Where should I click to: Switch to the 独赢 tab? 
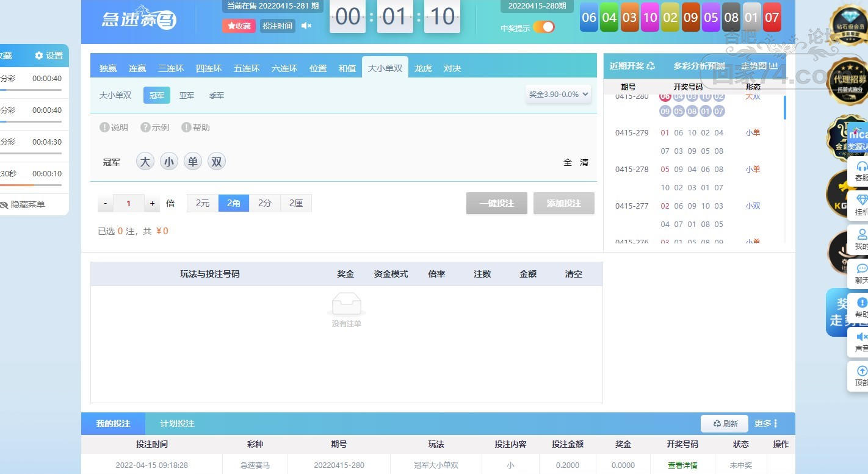(108, 68)
